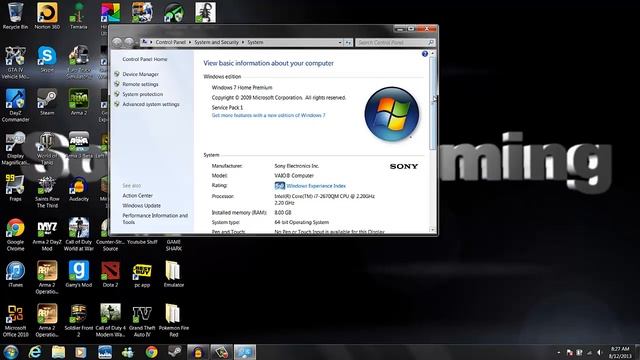
Task: Open Windows Media Player from taskbar
Action: pyautogui.click(x=81, y=352)
